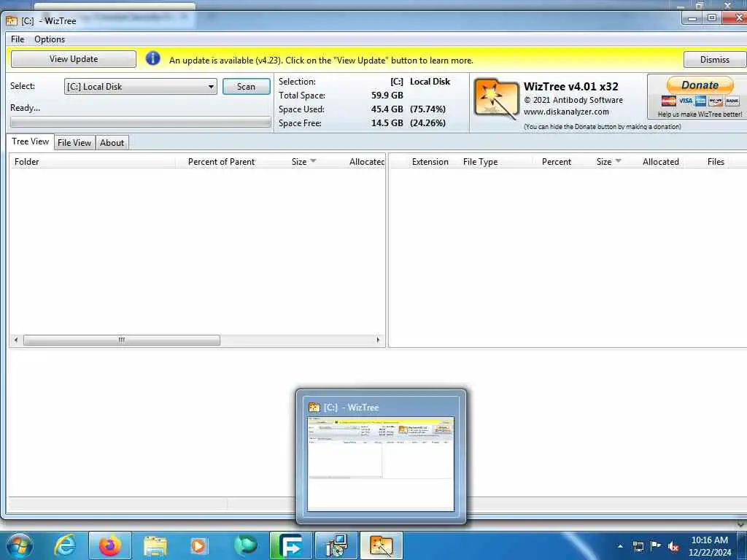Click the View Update button
The image size is (747, 560).
tap(74, 59)
